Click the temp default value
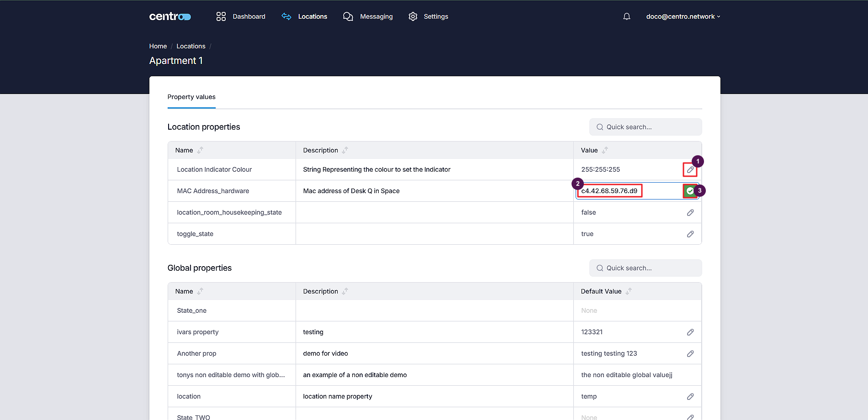868x420 pixels. click(589, 396)
